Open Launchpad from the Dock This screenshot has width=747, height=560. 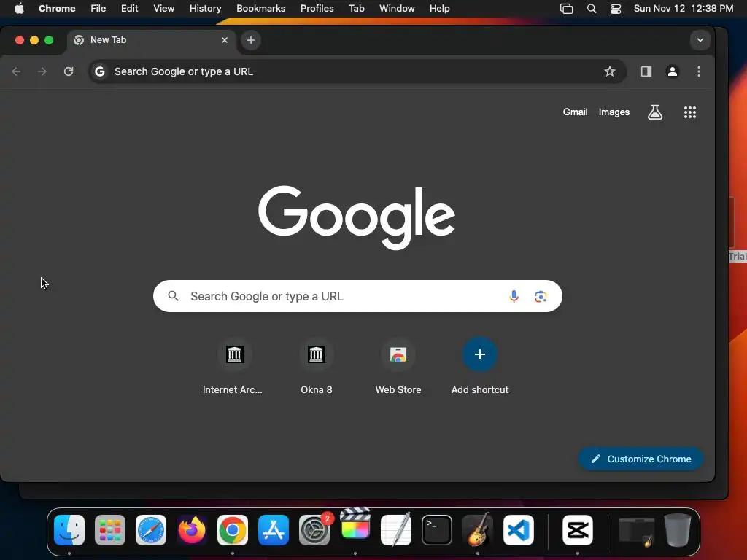click(110, 530)
